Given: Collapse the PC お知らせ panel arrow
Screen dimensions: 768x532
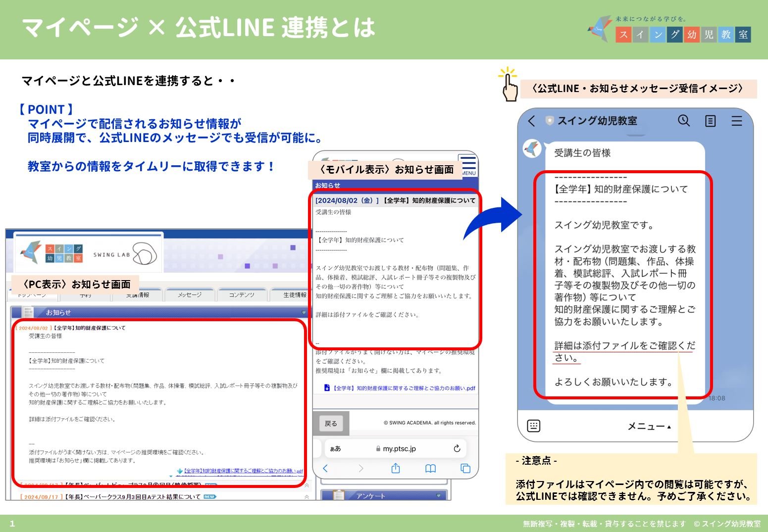Looking at the screenshot, I should point(304,312).
